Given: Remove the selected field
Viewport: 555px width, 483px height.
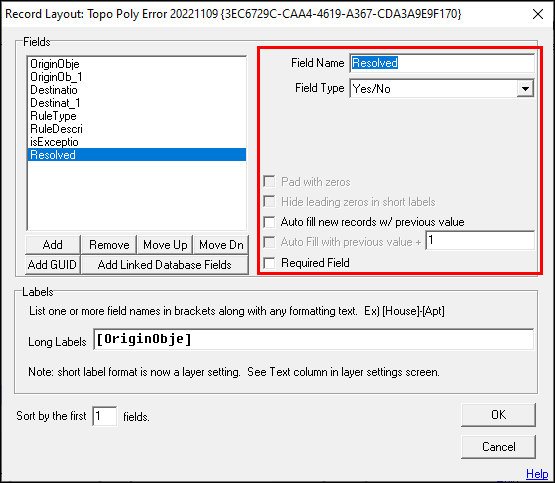Looking at the screenshot, I should click(x=109, y=245).
